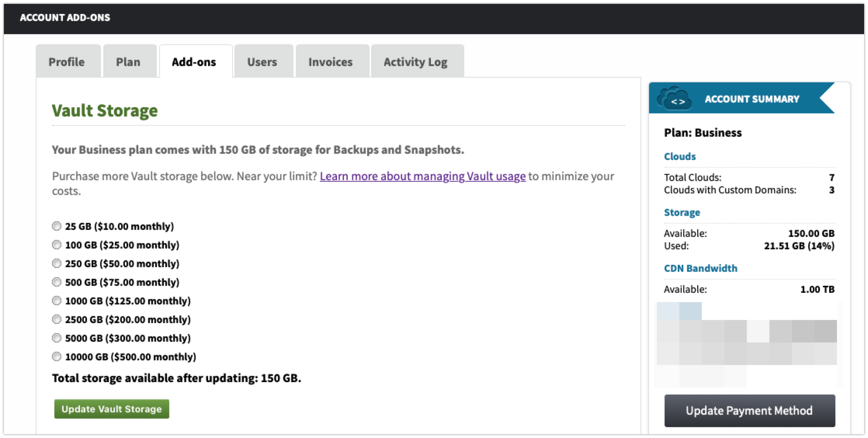The width and height of the screenshot is (868, 438).
Task: Open the Profile tab
Action: [68, 61]
